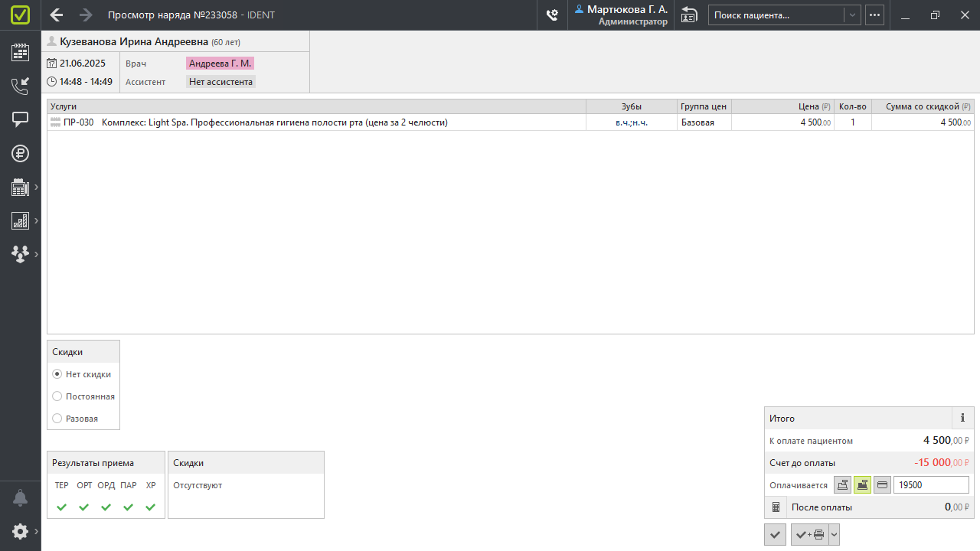Click the Цена column header
This screenshot has height=551, width=980.
(782, 106)
